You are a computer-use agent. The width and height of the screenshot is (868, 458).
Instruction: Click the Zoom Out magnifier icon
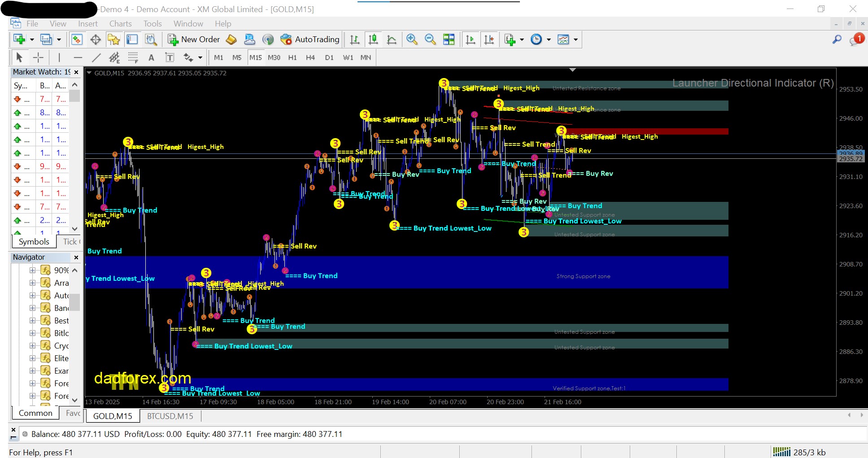point(430,39)
